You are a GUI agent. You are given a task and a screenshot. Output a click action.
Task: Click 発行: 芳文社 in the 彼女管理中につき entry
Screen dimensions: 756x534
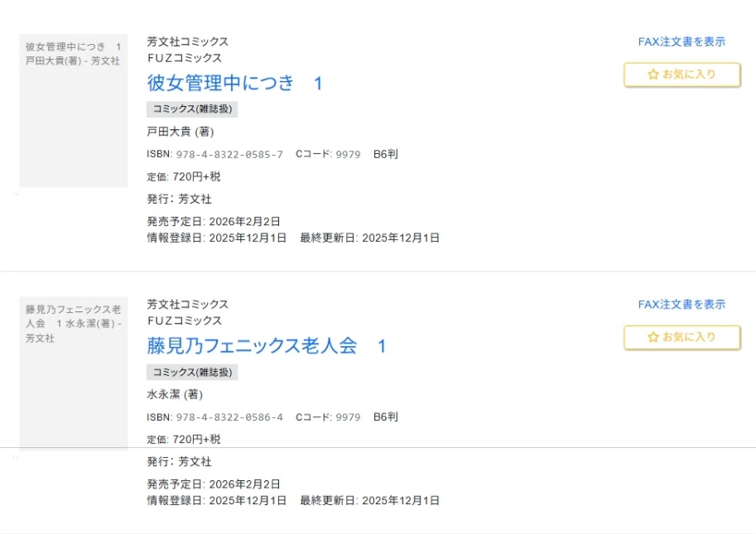coord(180,199)
